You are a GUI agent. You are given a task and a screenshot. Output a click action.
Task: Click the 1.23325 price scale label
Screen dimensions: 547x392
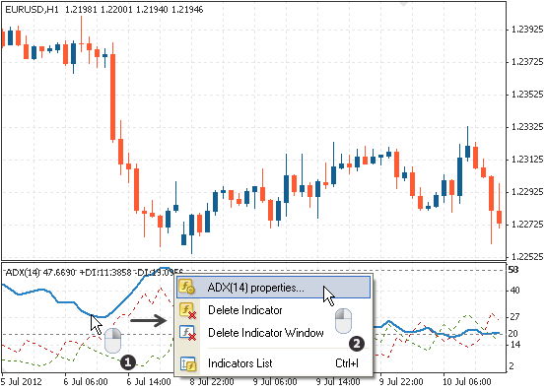(527, 127)
